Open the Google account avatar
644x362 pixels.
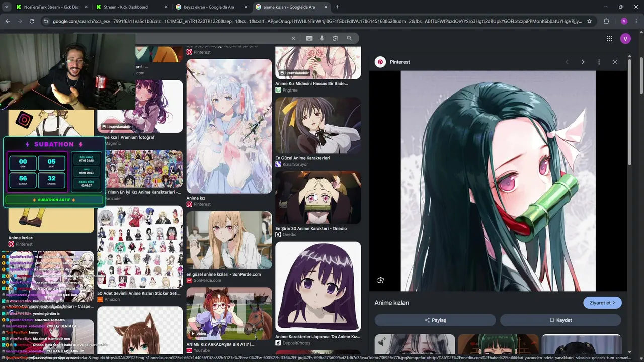(625, 39)
